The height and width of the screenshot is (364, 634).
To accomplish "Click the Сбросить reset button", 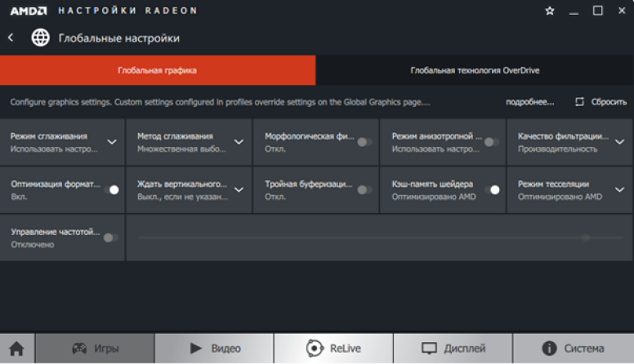I will coord(601,102).
